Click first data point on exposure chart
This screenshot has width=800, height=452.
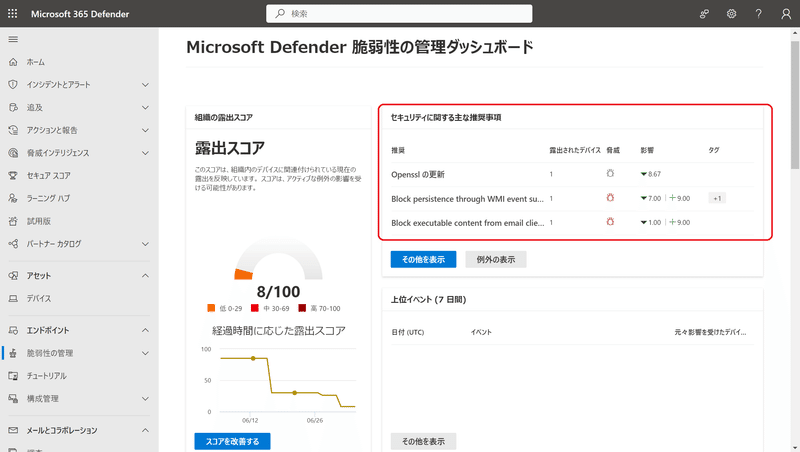tap(253, 359)
